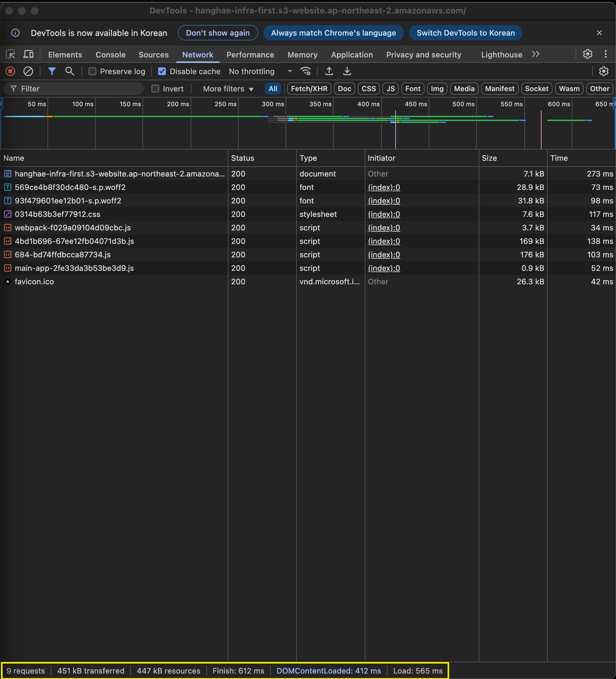Toggle the JS filter chip
The height and width of the screenshot is (679, 616).
(x=390, y=89)
